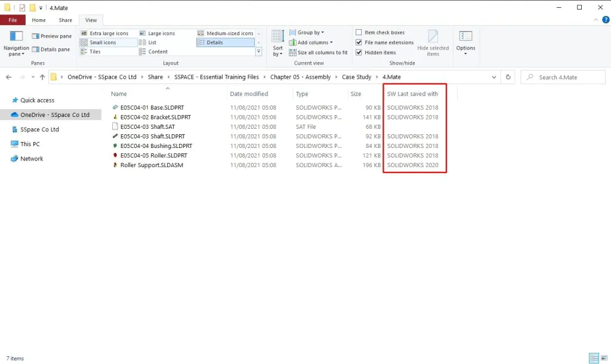Switch layout to Content view
611x364 pixels.
[153, 51]
